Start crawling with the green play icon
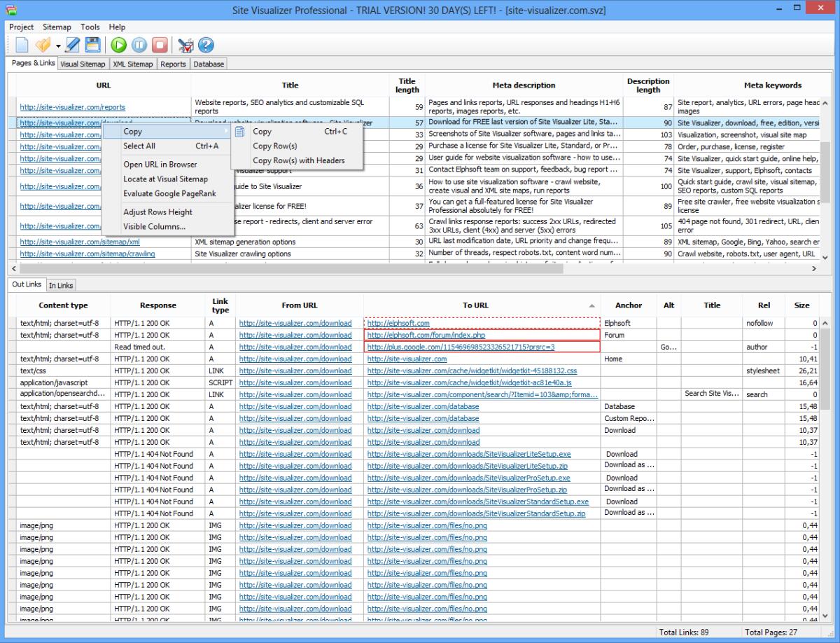The height and width of the screenshot is (643, 840). click(x=118, y=46)
